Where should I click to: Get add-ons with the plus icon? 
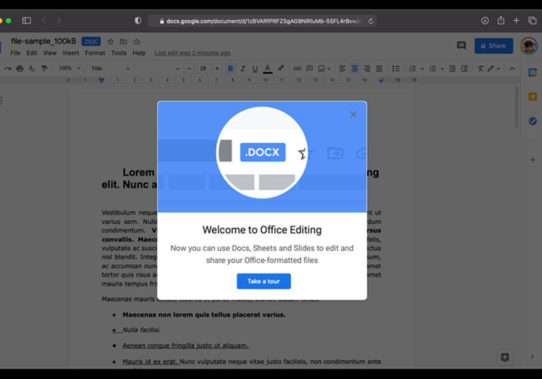pos(533,159)
